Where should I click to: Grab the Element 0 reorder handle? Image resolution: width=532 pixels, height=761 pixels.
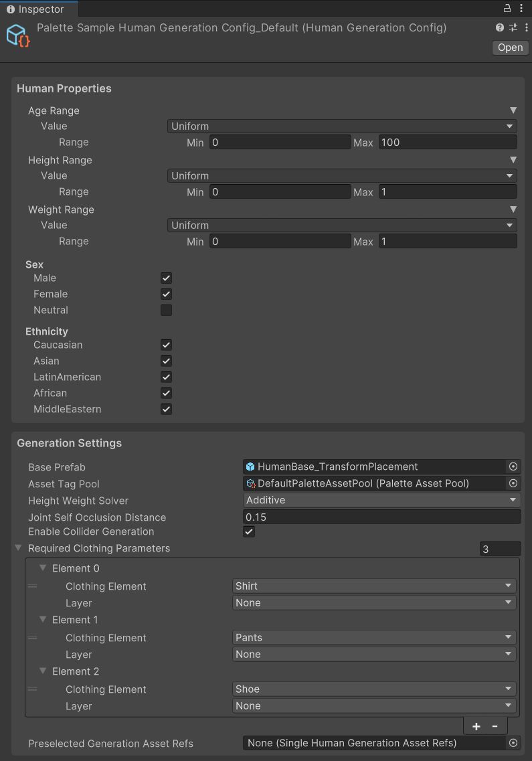pyautogui.click(x=33, y=586)
